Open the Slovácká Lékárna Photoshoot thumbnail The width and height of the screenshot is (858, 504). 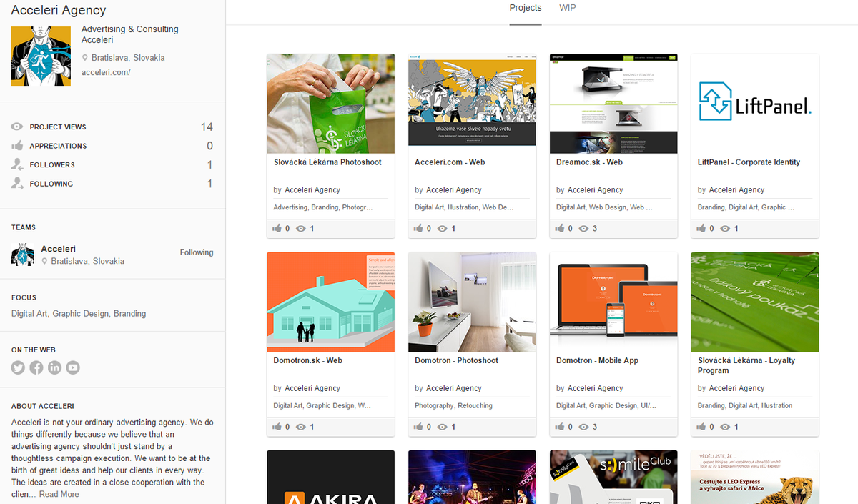click(330, 104)
